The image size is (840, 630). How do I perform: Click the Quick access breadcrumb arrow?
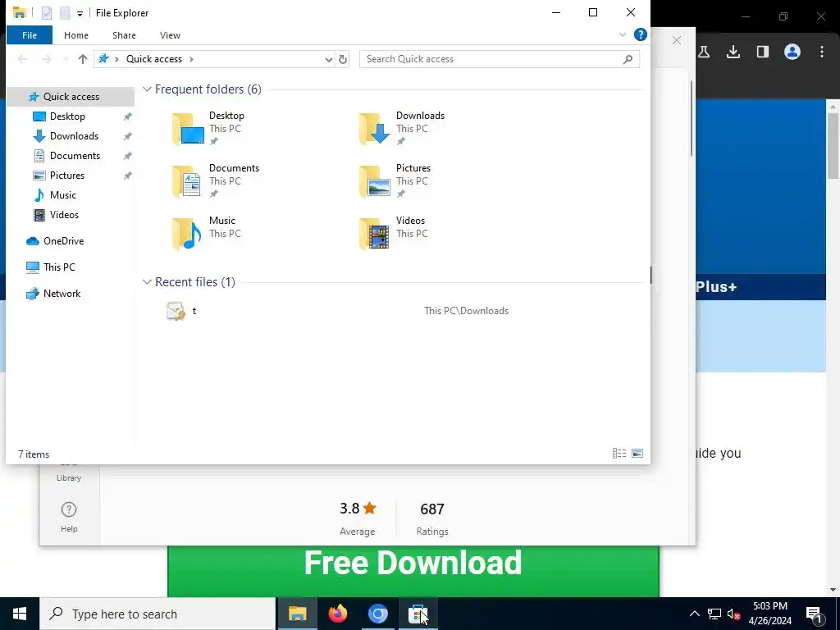pyautogui.click(x=191, y=59)
